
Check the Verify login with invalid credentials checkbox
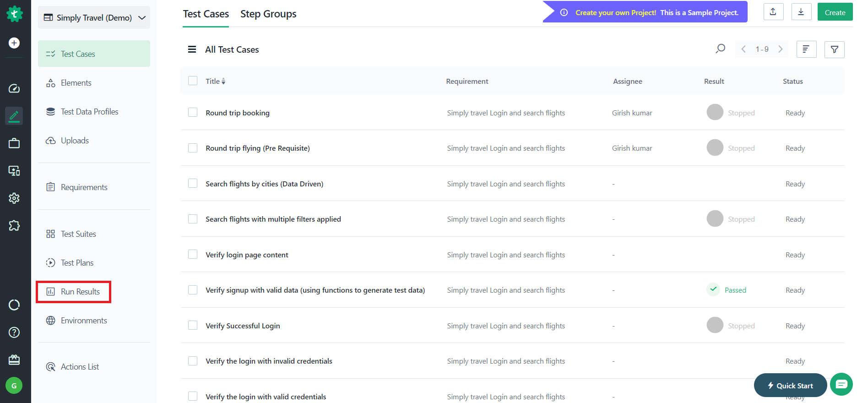[193, 361]
